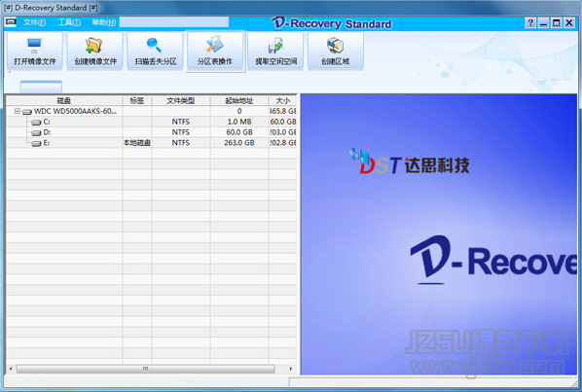This screenshot has width=582, height=392.
Task: Sort by the 磁盘 column header
Action: pyautogui.click(x=64, y=100)
